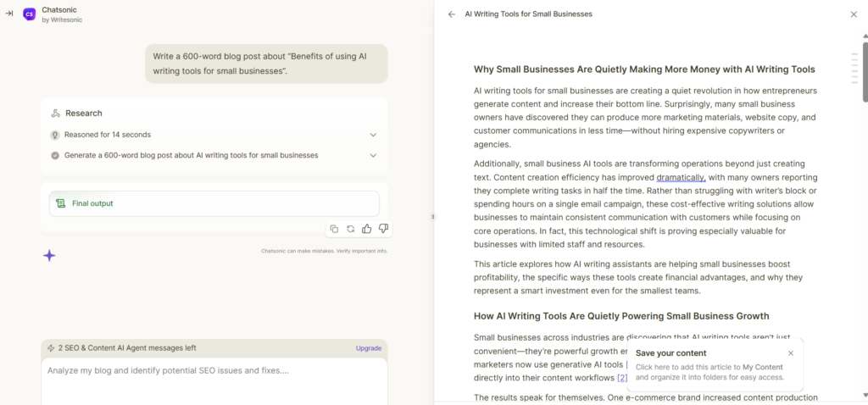Click the Chatsonic CS logo

30,14
